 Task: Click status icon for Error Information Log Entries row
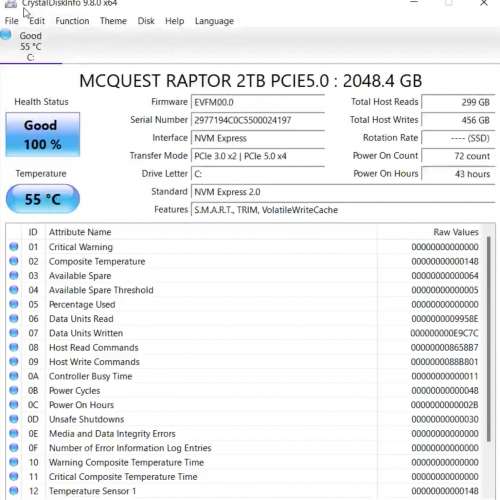pyautogui.click(x=14, y=448)
